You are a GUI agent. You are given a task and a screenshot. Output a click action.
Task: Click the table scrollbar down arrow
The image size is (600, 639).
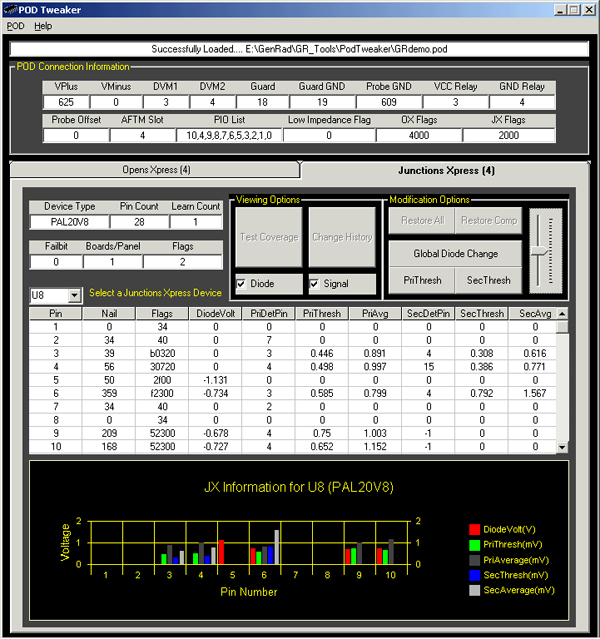tap(562, 447)
